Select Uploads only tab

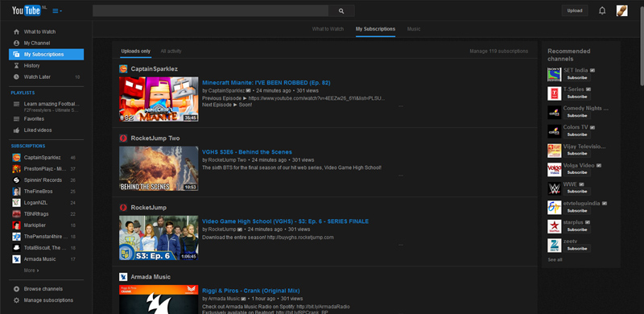135,52
